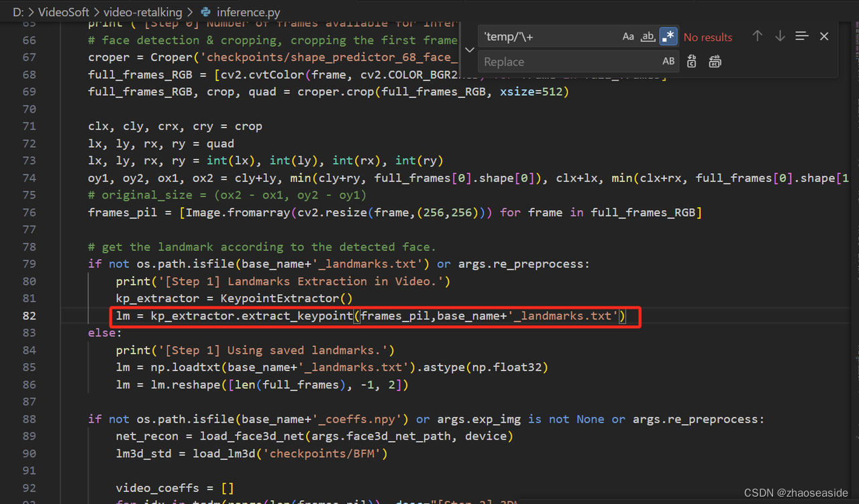Click 'net_recon = load_face3d_net' line

[315, 436]
